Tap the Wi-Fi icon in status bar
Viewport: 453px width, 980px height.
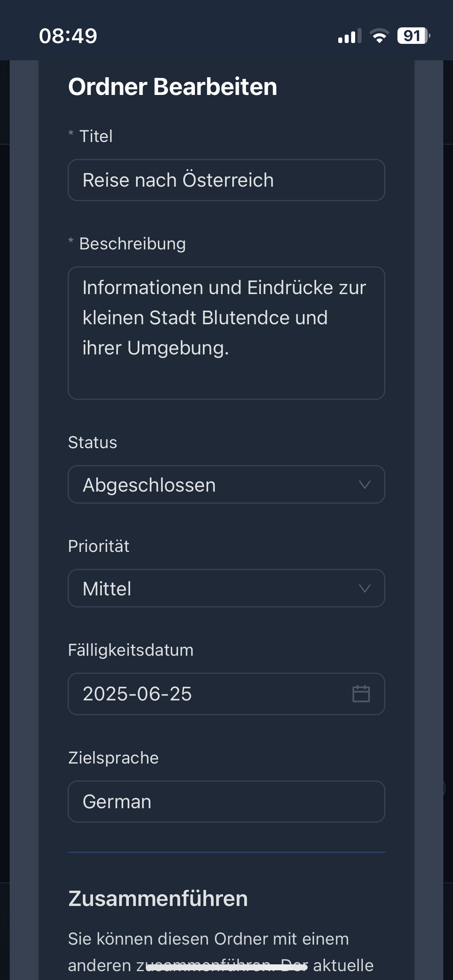coord(379,36)
